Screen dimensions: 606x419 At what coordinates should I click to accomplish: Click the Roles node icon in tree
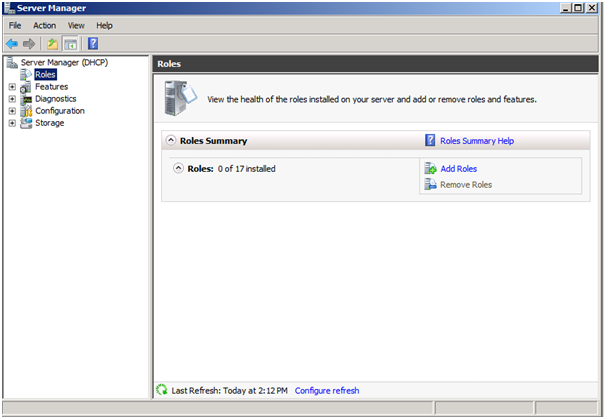(26, 74)
